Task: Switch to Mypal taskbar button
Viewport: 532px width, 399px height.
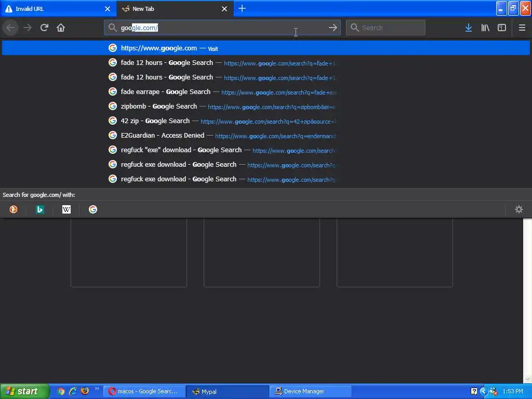Action: [x=228, y=392]
